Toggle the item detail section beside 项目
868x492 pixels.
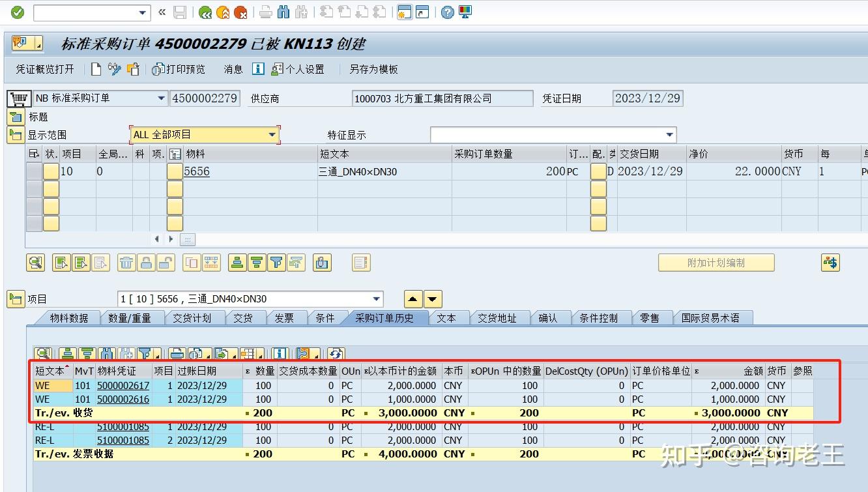point(16,299)
